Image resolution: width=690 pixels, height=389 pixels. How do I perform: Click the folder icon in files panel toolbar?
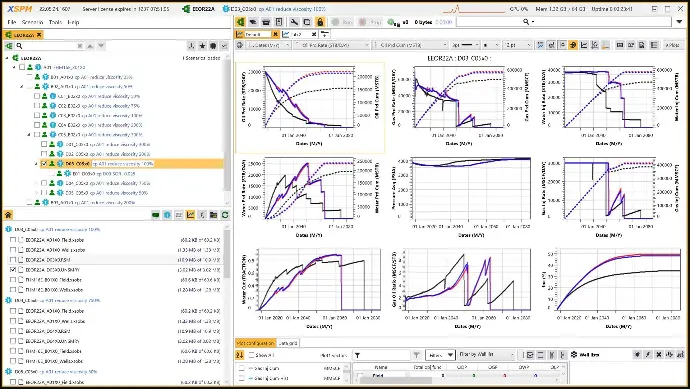coord(213,215)
